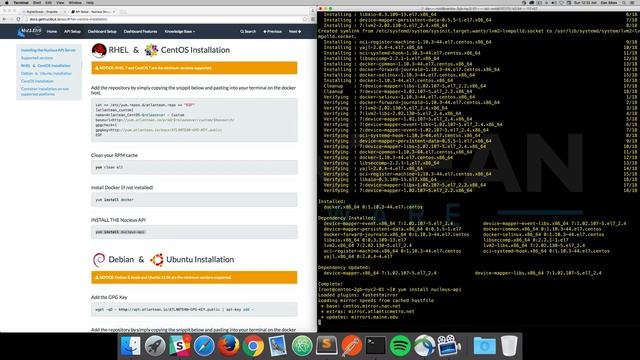Open 'Container installation on non supported platforms' link
This screenshot has height=360, width=640.
pos(45,91)
